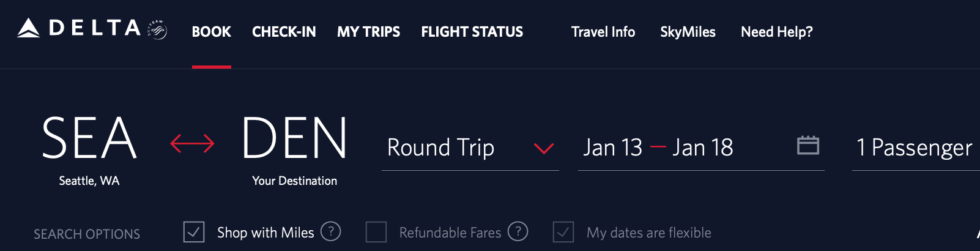Image resolution: width=980 pixels, height=251 pixels.
Task: Go to MY TRIPS
Action: (368, 32)
